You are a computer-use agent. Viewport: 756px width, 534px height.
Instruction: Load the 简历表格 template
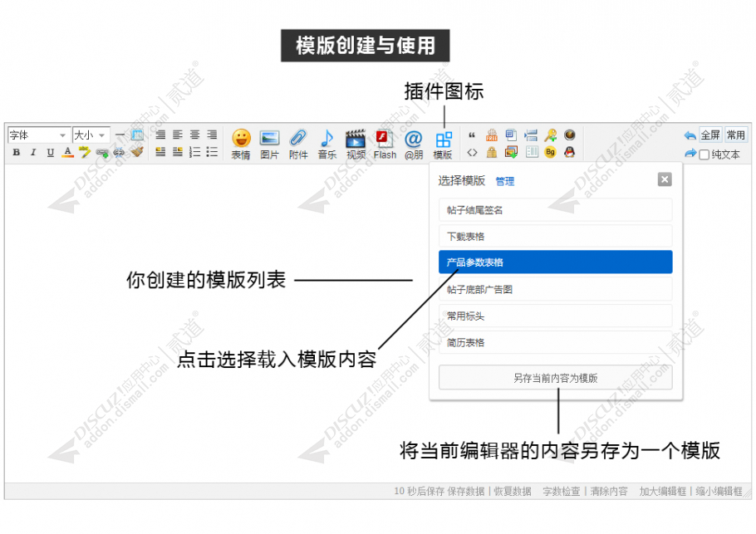tap(556, 343)
